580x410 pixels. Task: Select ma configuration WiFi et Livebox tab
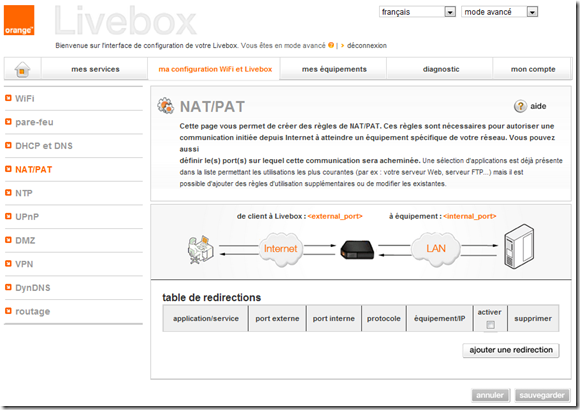[215, 69]
